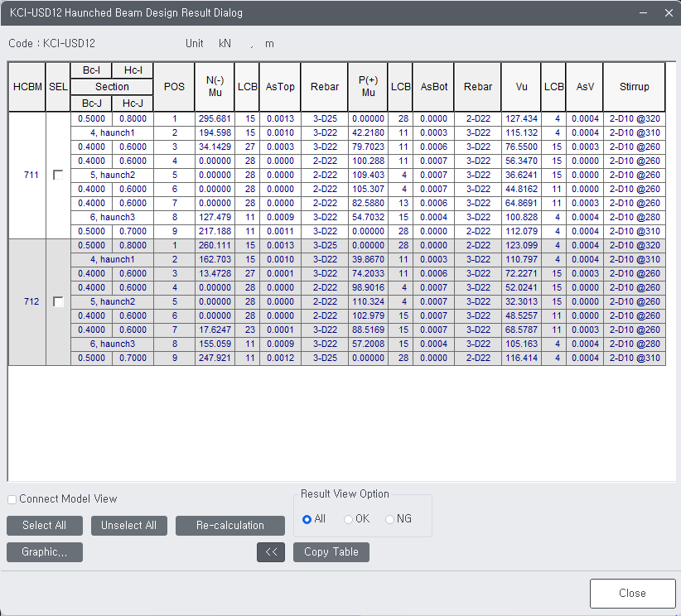The image size is (681, 616).
Task: Select HCBM cell 711
Action: tap(27, 175)
